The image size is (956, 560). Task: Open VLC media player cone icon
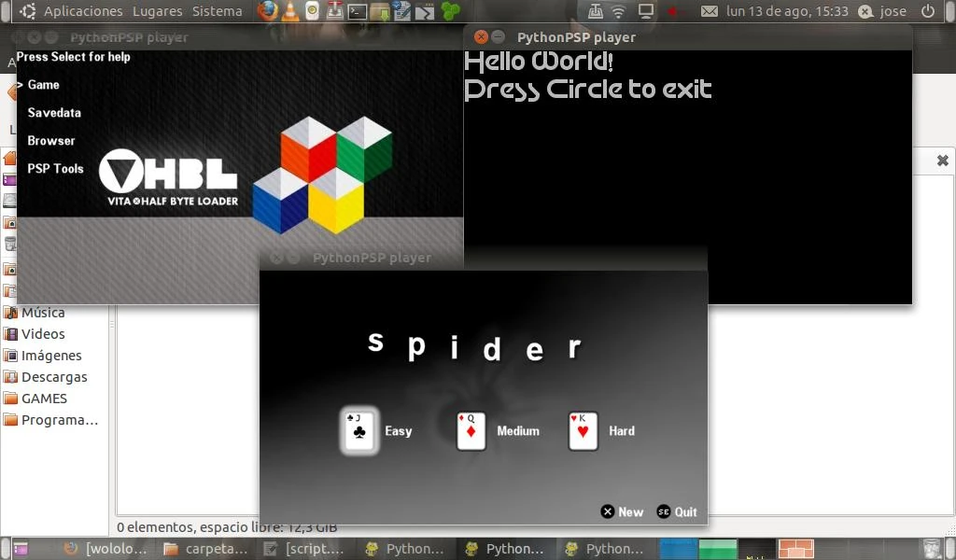pyautogui.click(x=290, y=11)
